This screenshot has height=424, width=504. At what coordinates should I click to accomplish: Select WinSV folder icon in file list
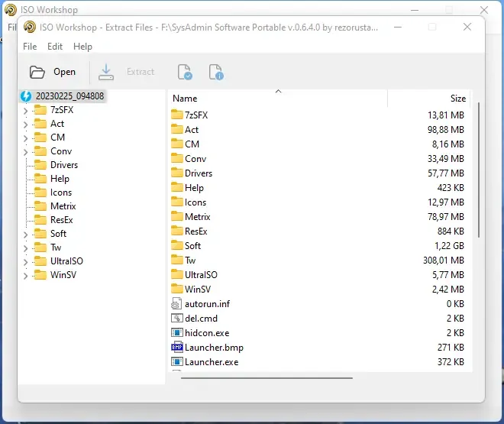tap(177, 288)
